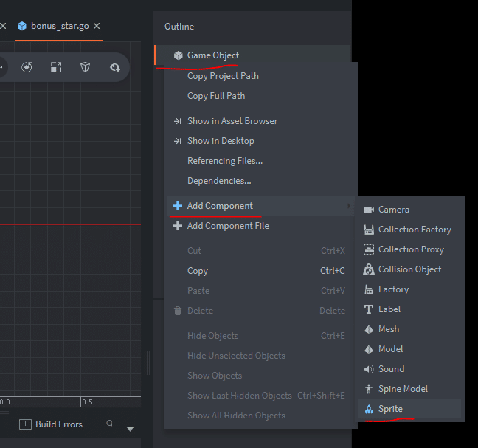This screenshot has width=478, height=448.
Task: Click the blue plus icon for Add Component
Action: point(178,206)
